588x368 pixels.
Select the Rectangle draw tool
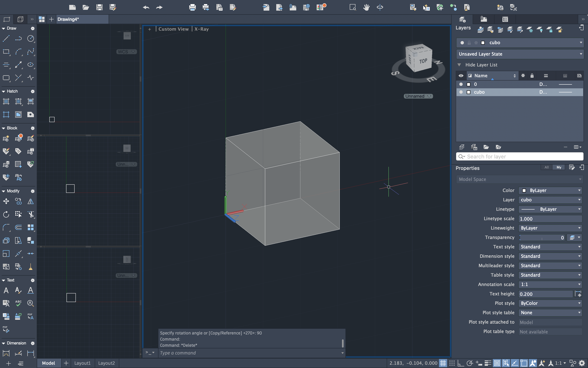6,52
